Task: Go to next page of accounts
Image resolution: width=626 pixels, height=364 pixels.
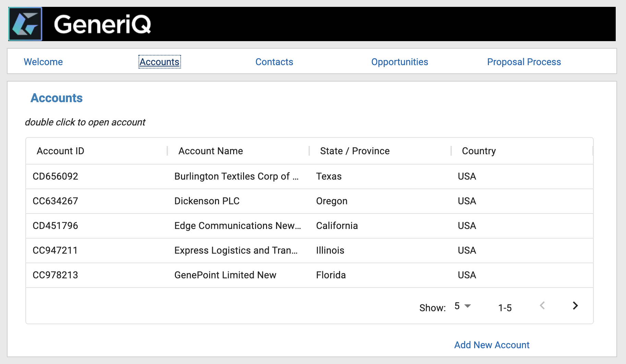Action: click(x=575, y=305)
